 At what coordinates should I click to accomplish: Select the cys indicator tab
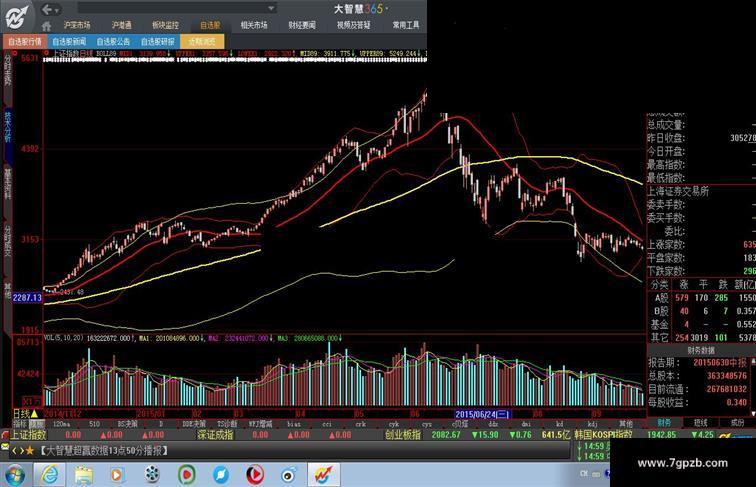(x=427, y=424)
